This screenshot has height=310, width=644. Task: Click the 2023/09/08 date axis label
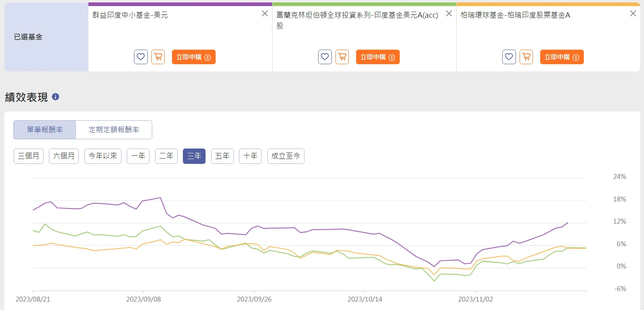pos(143,300)
